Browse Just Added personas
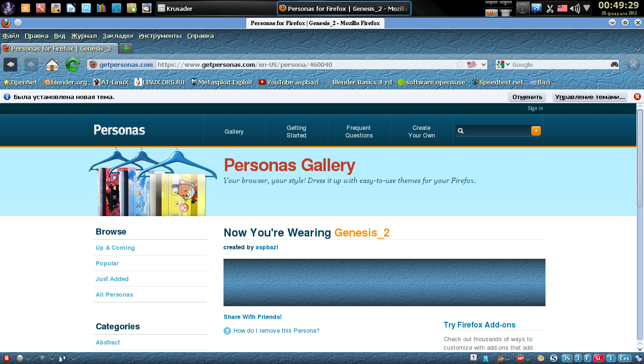644x364 pixels. coord(112,279)
